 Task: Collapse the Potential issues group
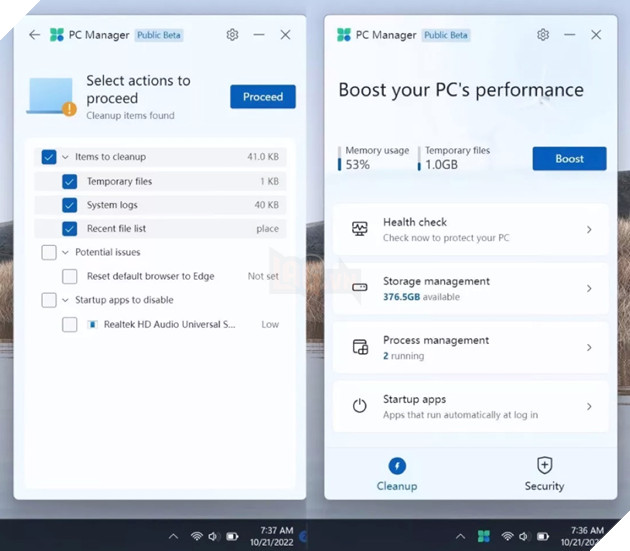pyautogui.click(x=65, y=253)
